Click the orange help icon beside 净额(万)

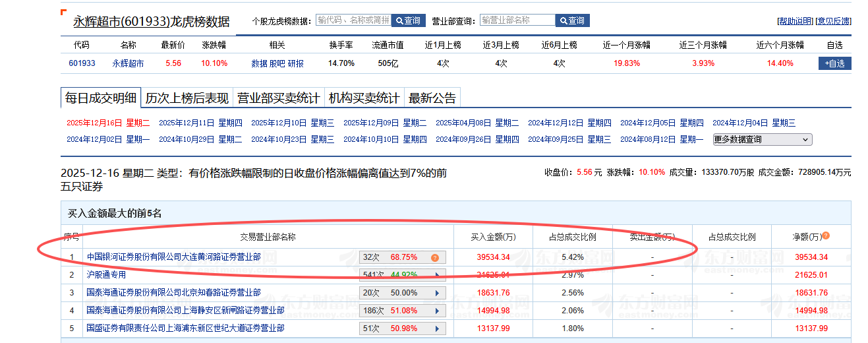826,235
